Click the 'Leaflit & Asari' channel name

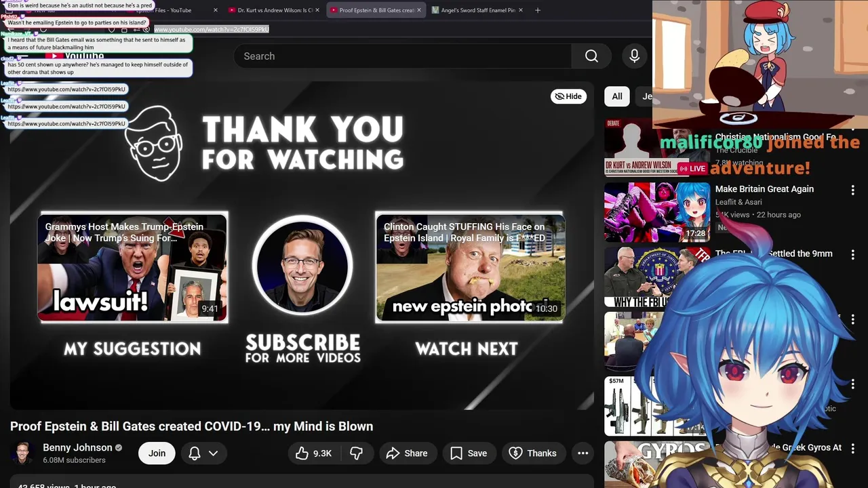pyautogui.click(x=738, y=202)
